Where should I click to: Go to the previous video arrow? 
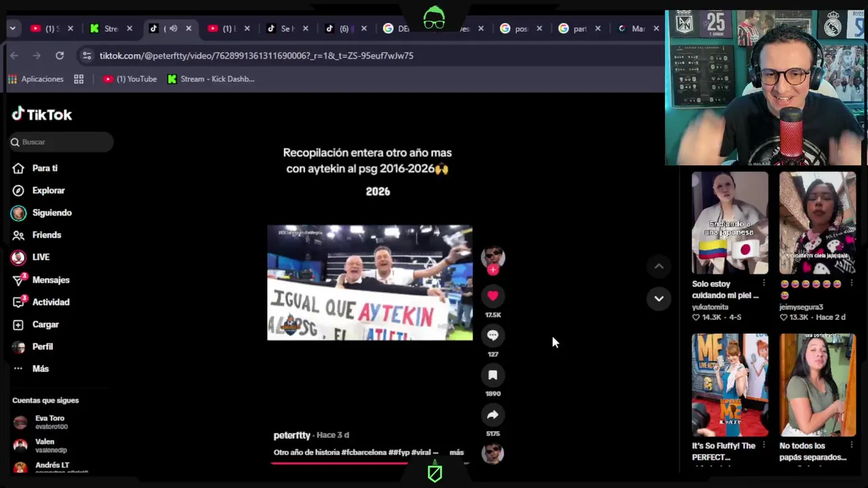click(658, 266)
